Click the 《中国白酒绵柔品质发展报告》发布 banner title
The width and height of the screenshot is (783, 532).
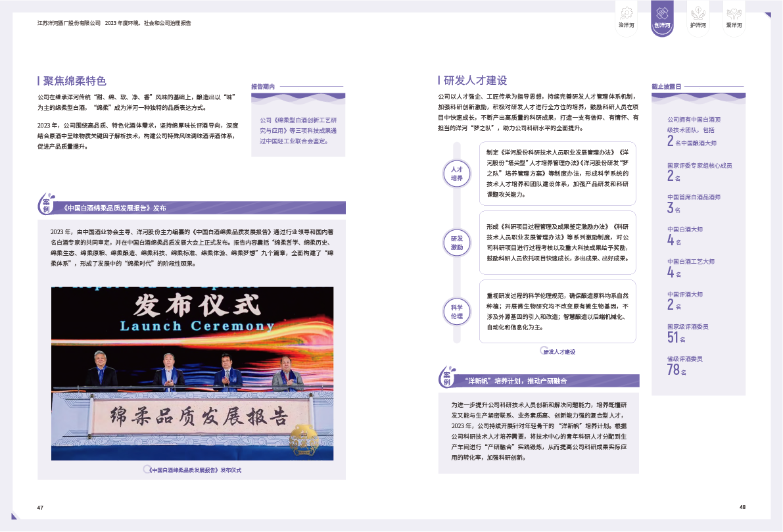pyautogui.click(x=116, y=208)
